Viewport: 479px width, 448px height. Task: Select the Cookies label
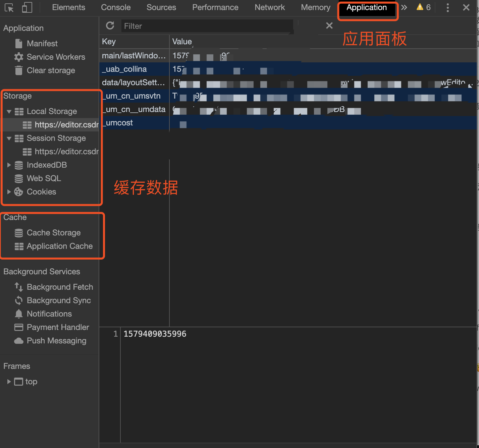pos(42,192)
